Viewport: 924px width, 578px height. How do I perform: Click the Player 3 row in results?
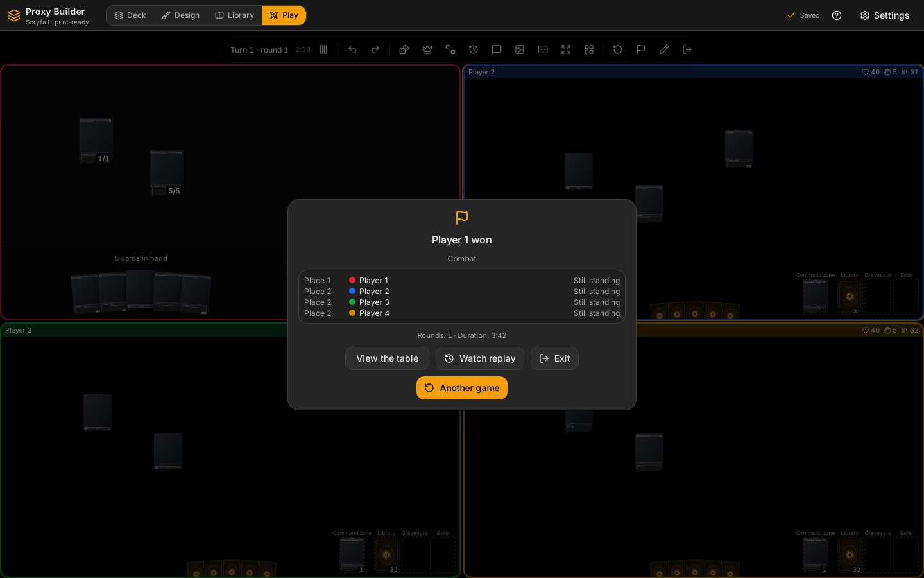(462, 302)
